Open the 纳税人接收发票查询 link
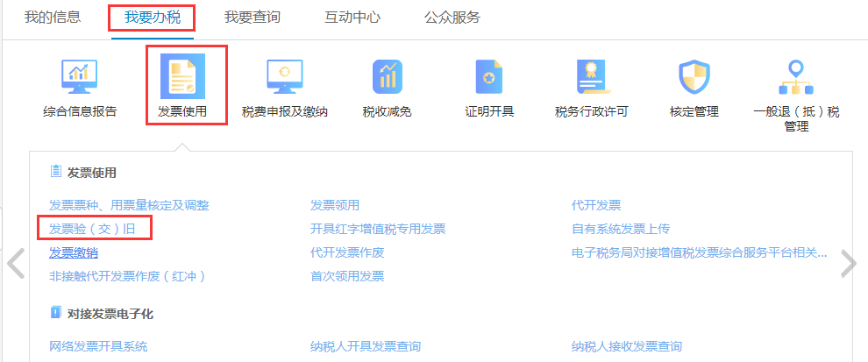868x362 pixels. click(627, 346)
